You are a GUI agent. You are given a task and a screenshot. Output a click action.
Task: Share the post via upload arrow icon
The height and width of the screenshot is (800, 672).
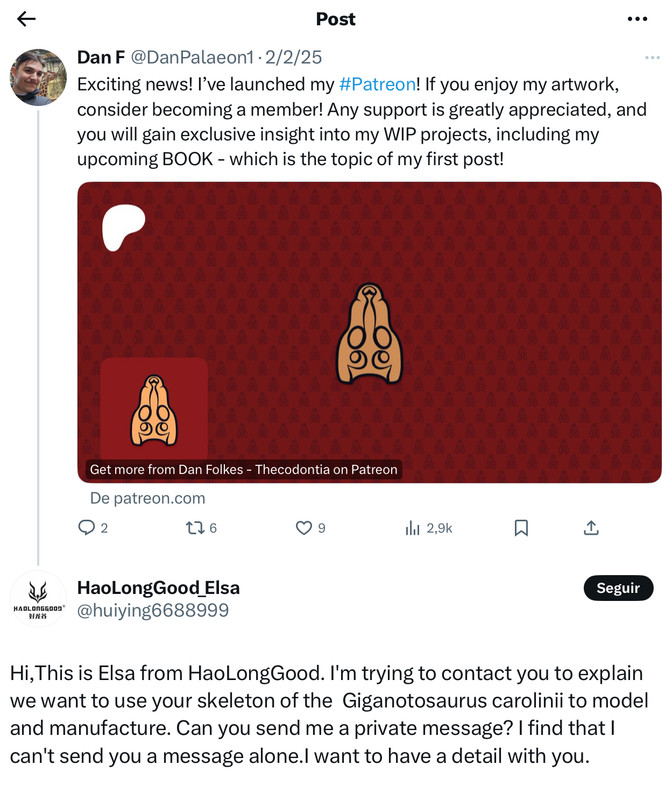pos(591,528)
